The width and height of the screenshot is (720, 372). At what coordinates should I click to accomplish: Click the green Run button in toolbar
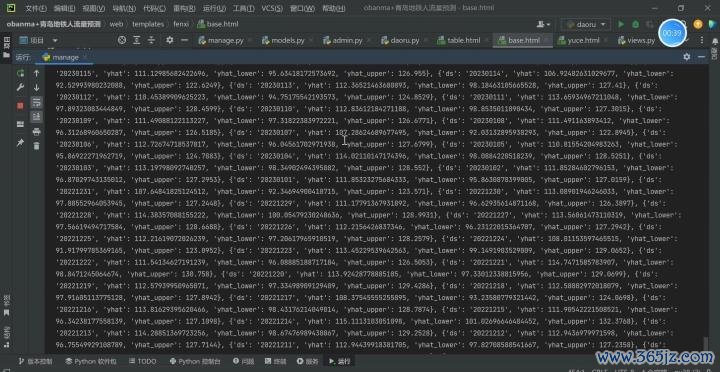point(621,24)
